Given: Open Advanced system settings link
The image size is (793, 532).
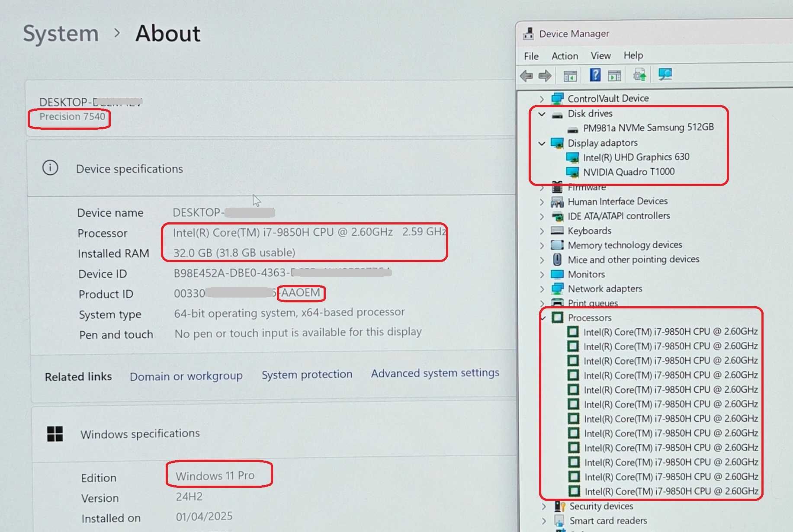Looking at the screenshot, I should [435, 373].
